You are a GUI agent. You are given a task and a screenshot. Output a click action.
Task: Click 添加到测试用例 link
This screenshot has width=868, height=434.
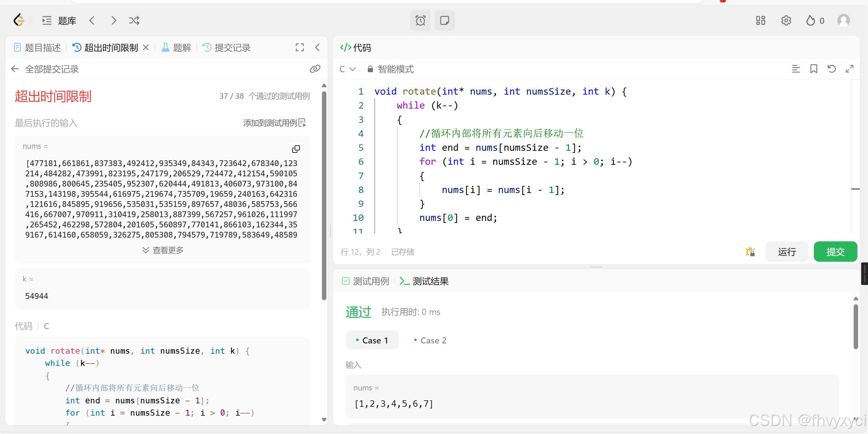pyautogui.click(x=275, y=123)
